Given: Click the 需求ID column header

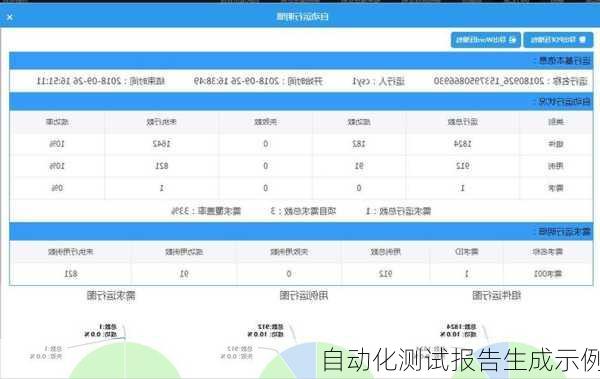Looking at the screenshot, I should pyautogui.click(x=466, y=252).
